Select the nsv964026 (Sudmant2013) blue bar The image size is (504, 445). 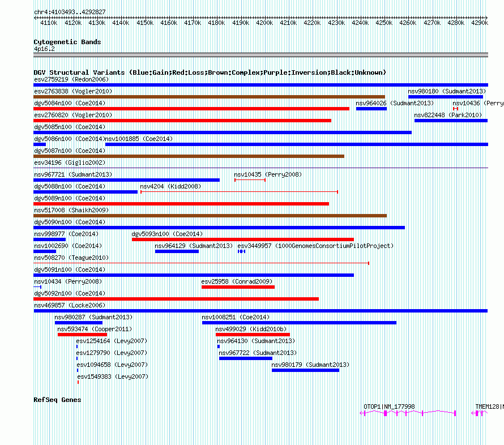click(x=371, y=109)
